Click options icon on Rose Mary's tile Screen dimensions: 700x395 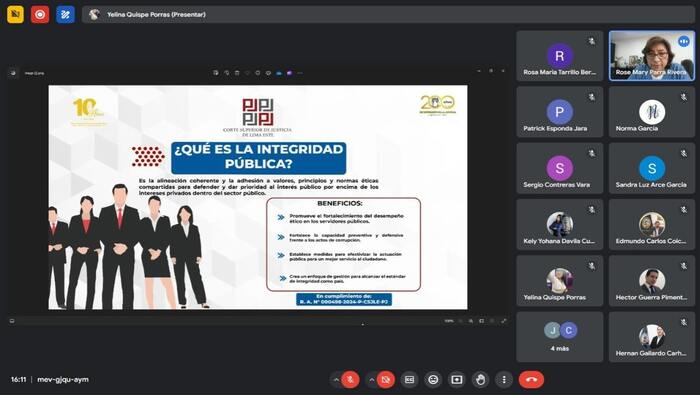tap(683, 42)
